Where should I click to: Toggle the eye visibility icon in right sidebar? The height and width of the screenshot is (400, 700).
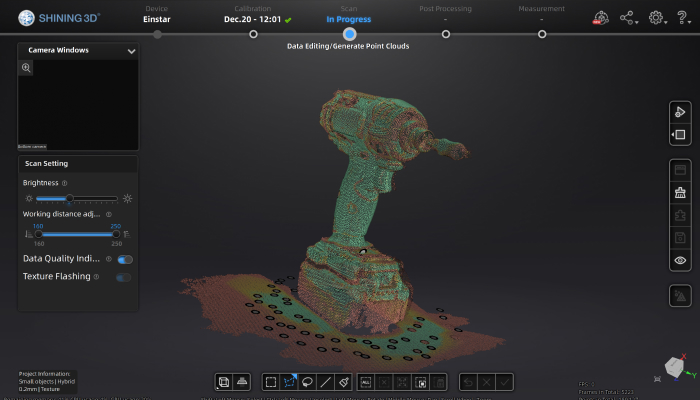680,260
